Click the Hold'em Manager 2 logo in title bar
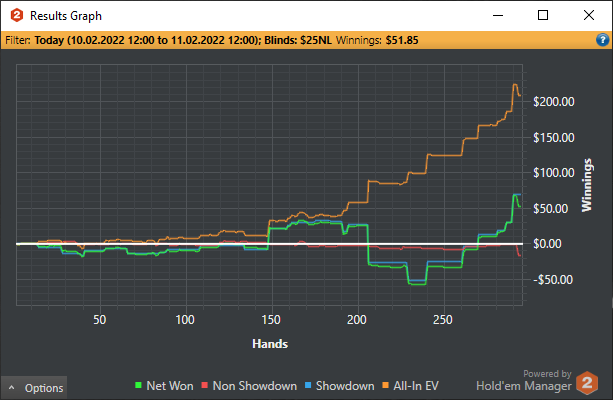This screenshot has height=400, width=613. coord(17,16)
